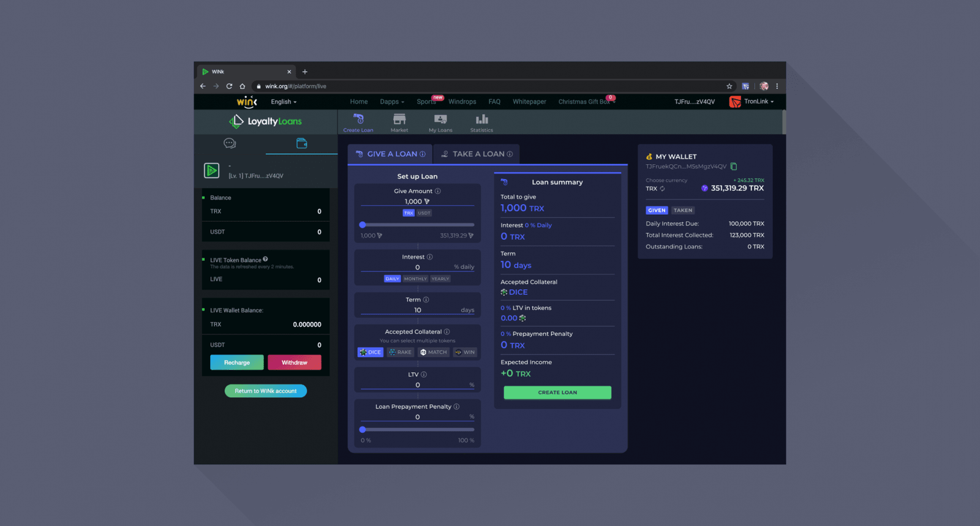980x526 pixels.
Task: Bookmark page with star icon
Action: [x=729, y=86]
